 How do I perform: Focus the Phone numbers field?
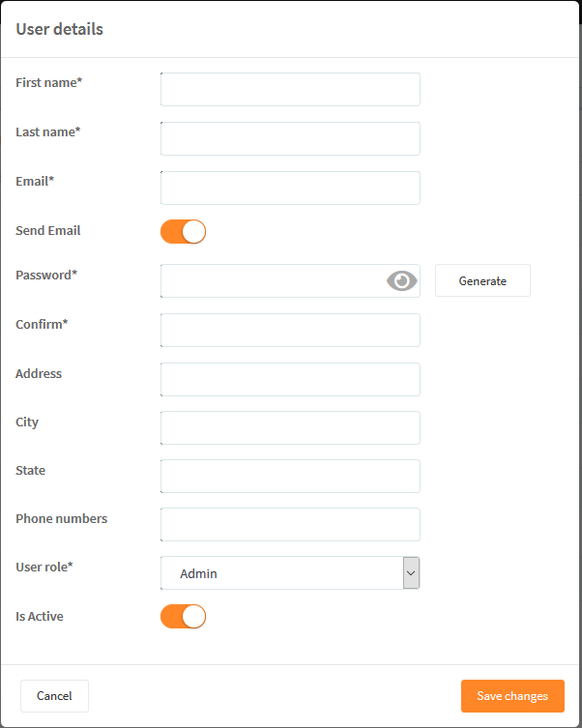coord(291,524)
